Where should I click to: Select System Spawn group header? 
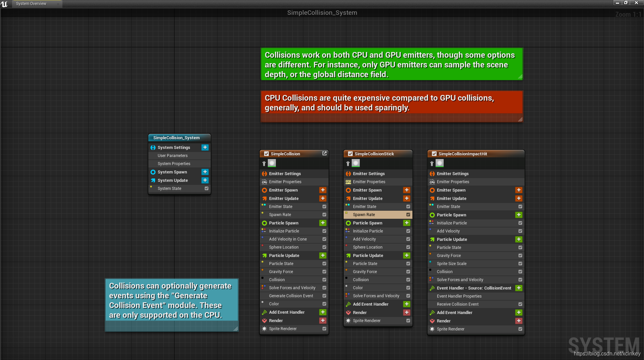coord(180,172)
